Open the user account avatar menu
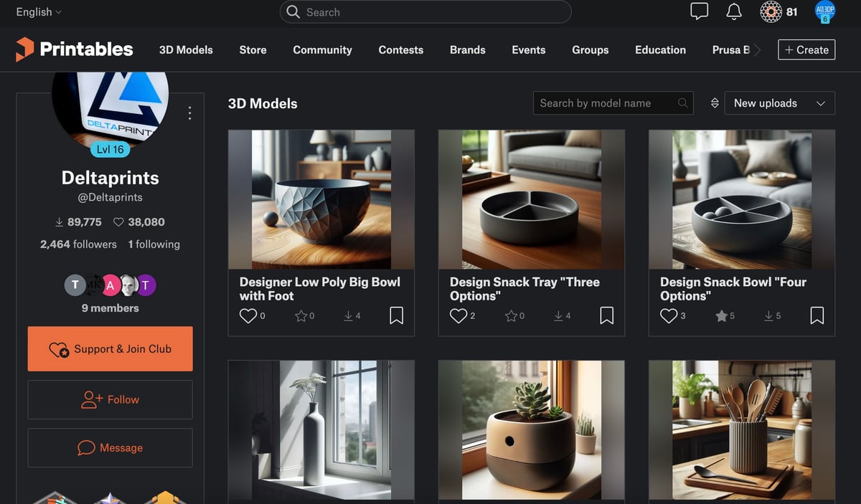 point(825,11)
